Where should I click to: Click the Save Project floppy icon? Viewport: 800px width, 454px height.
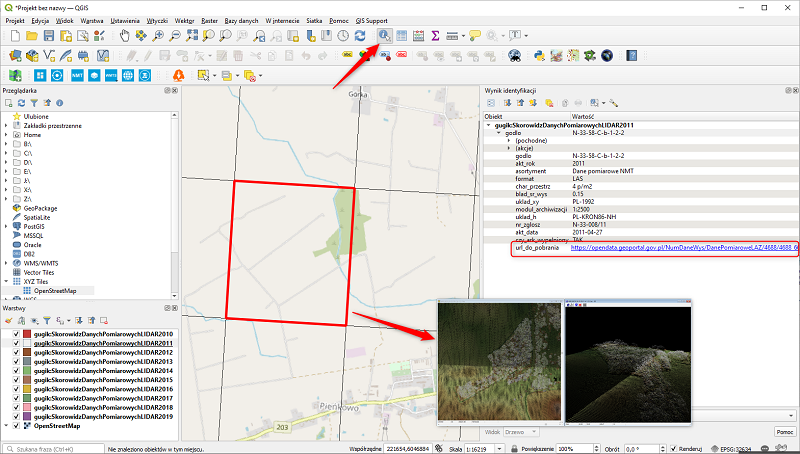click(48, 35)
